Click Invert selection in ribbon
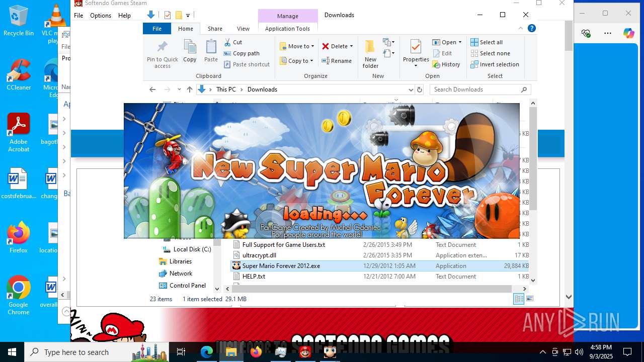The width and height of the screenshot is (644, 362). tap(495, 64)
